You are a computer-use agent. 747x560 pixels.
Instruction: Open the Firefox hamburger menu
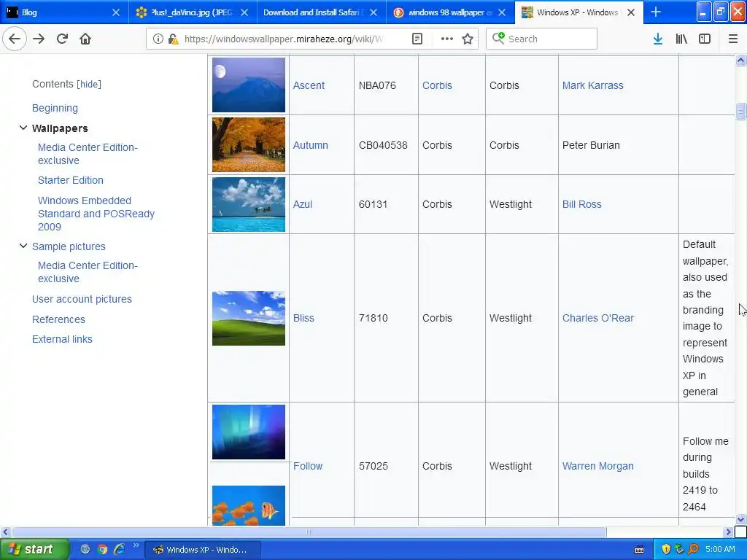(733, 39)
